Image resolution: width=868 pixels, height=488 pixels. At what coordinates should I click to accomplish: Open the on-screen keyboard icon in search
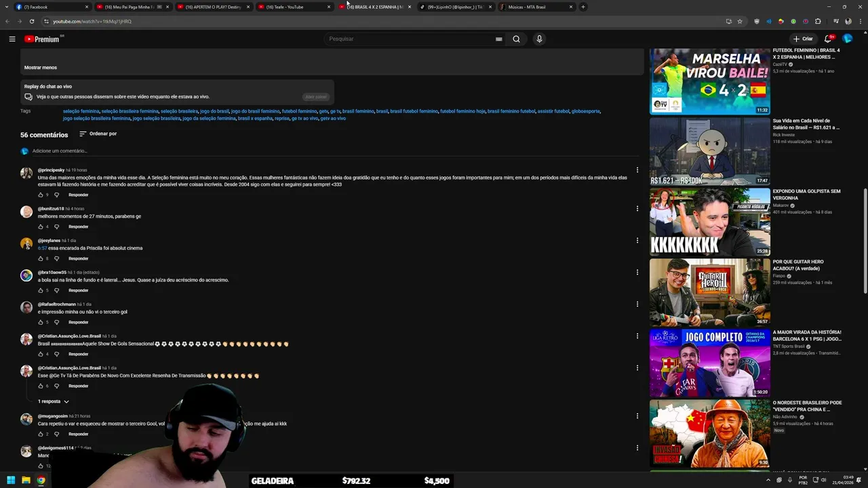(x=499, y=39)
